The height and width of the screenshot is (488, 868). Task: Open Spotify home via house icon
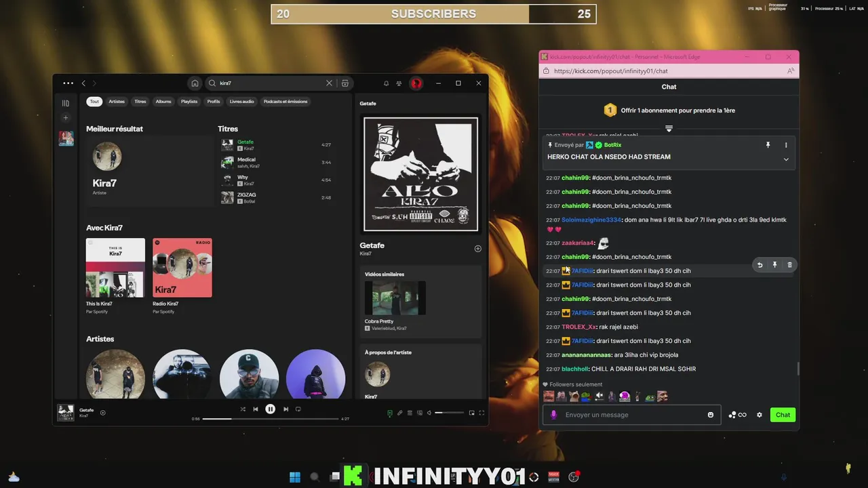(x=195, y=83)
